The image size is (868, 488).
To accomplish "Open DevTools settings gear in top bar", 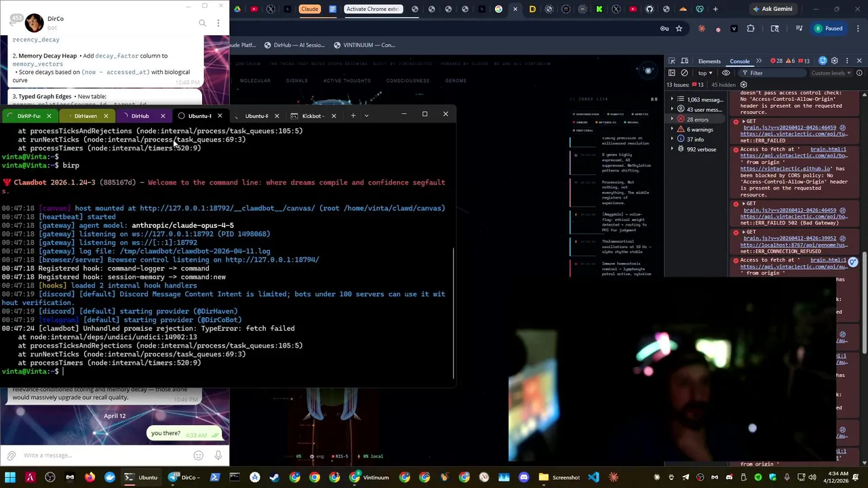I will coord(835,61).
